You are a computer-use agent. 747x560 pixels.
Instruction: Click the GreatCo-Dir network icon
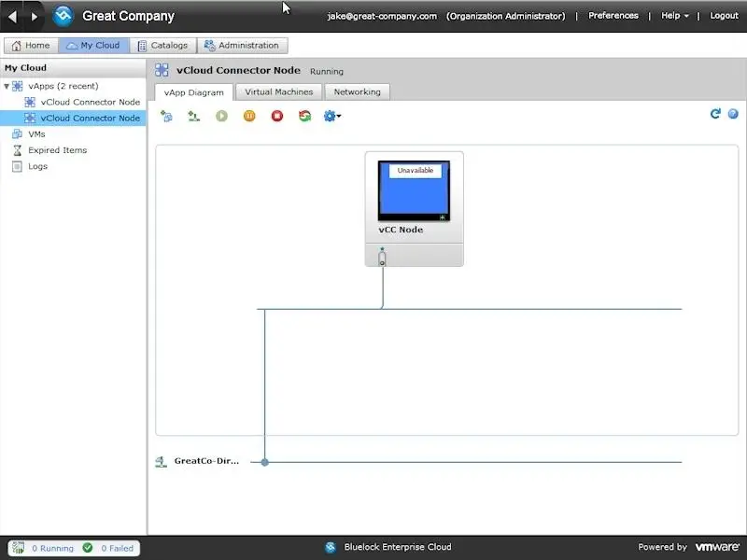click(161, 461)
